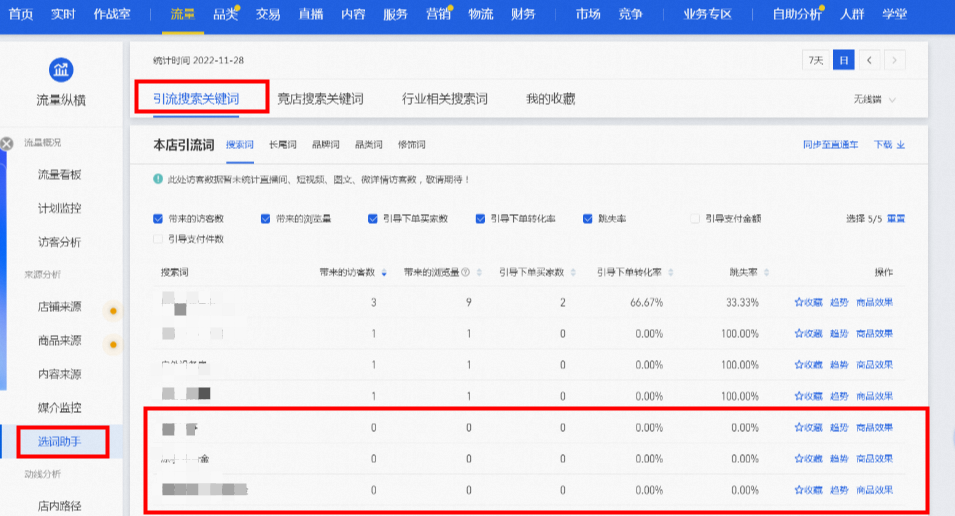
Task: Click 下载 link
Action: pos(883,145)
